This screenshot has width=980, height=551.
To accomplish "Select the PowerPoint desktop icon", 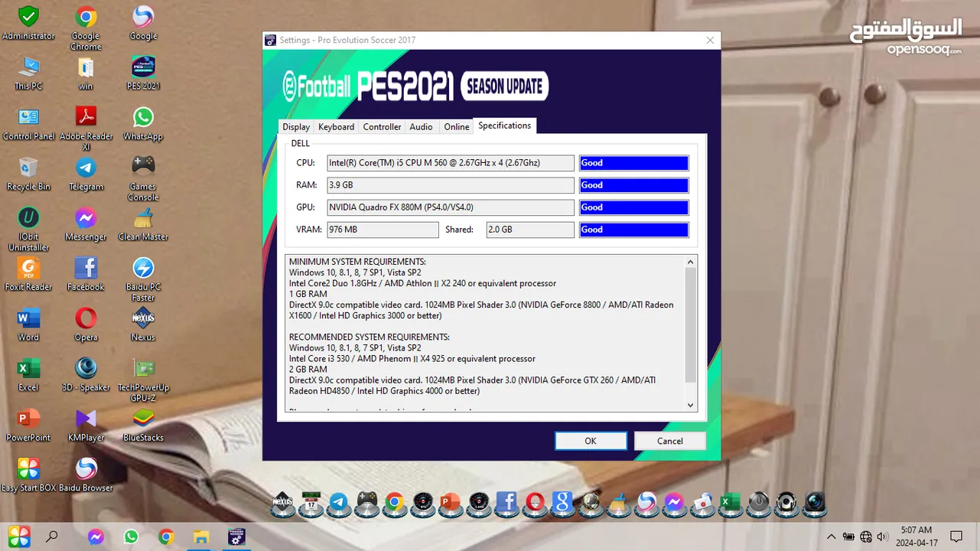I will pyautogui.click(x=28, y=425).
